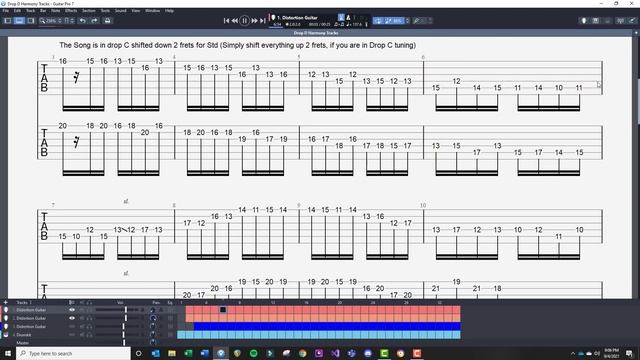Select track 3 Distortion Guitar name
Image resolution: width=640 pixels, height=360 pixels.
pos(31,327)
